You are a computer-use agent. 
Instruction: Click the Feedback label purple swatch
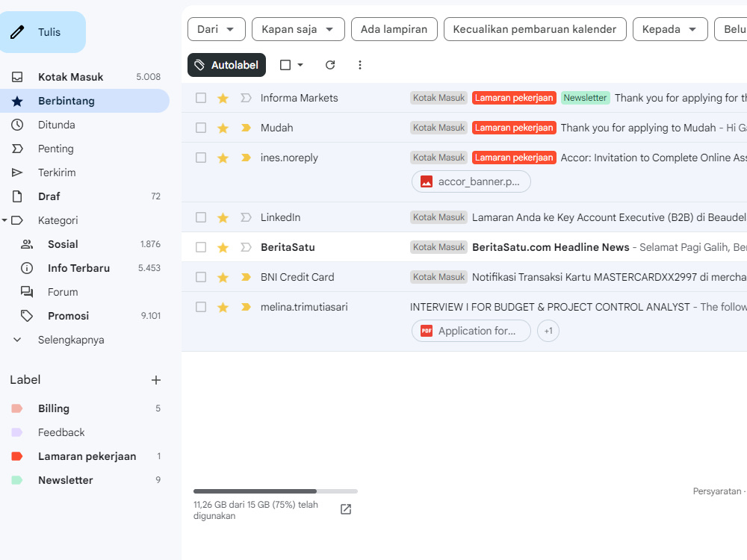pos(16,432)
